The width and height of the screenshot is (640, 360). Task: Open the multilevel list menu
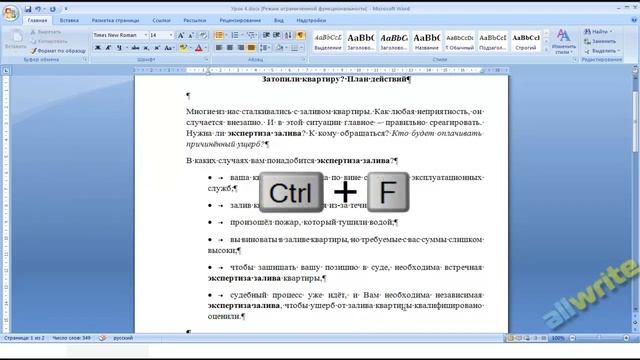(x=251, y=36)
